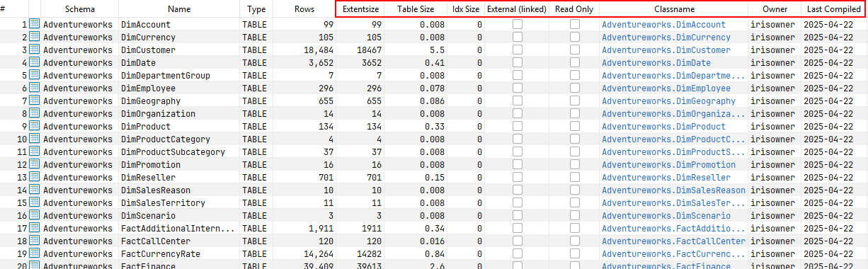Click the table icon for DimProduct row

tap(34, 126)
